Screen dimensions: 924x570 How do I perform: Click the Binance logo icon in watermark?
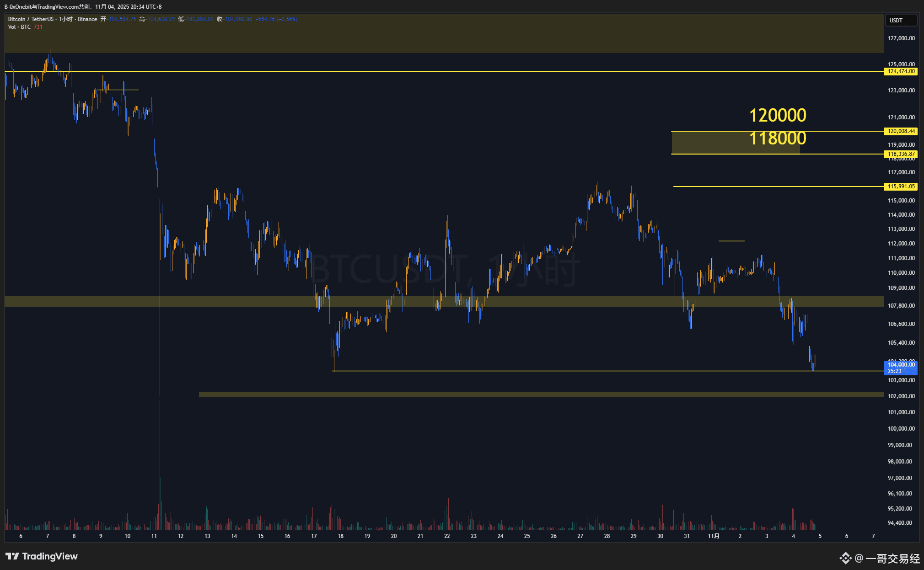(845, 558)
